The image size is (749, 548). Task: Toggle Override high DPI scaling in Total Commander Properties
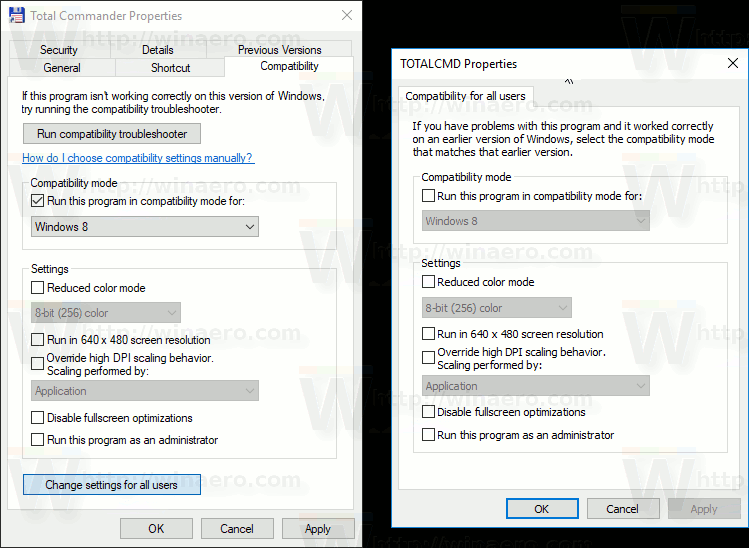pyautogui.click(x=38, y=364)
